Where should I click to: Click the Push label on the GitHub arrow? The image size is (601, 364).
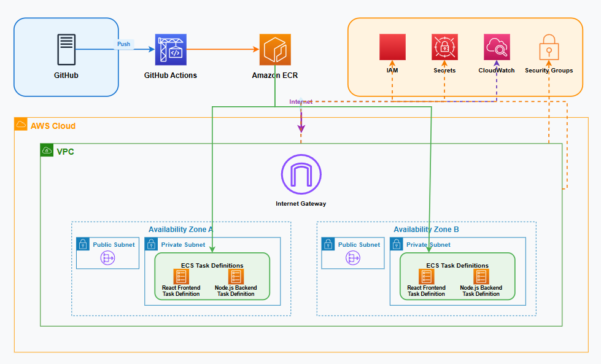[x=123, y=44]
